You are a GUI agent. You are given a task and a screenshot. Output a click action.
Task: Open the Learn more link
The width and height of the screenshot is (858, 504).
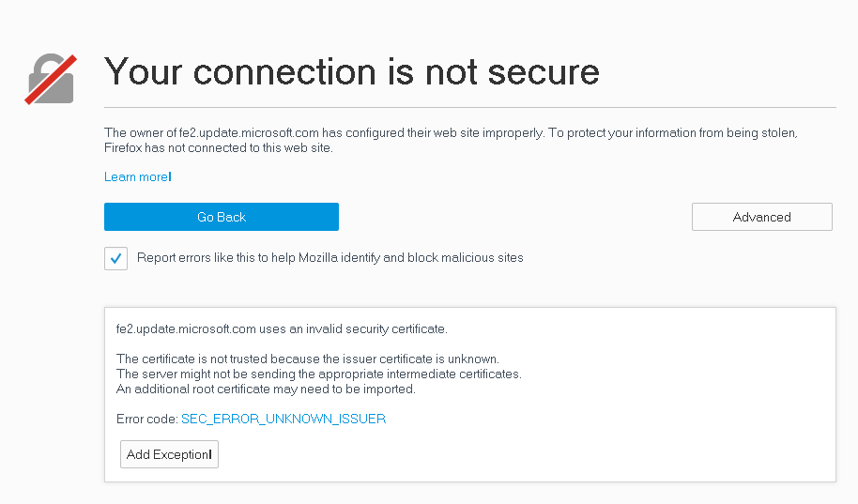click(x=138, y=176)
